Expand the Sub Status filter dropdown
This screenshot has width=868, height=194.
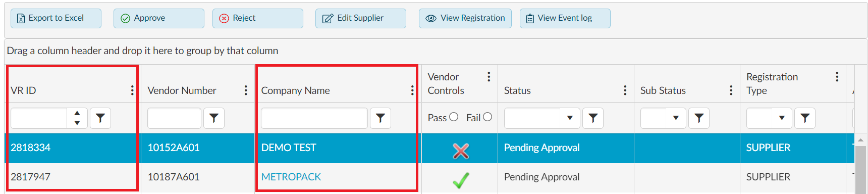coord(676,118)
